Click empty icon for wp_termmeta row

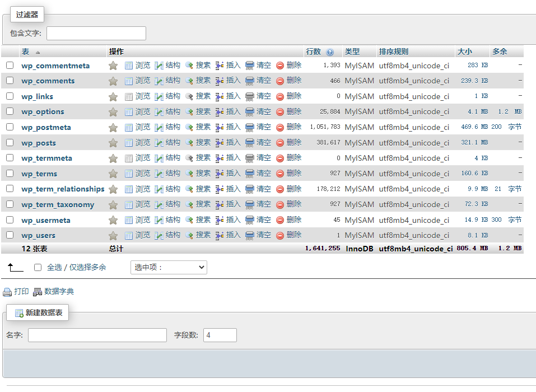(x=250, y=158)
